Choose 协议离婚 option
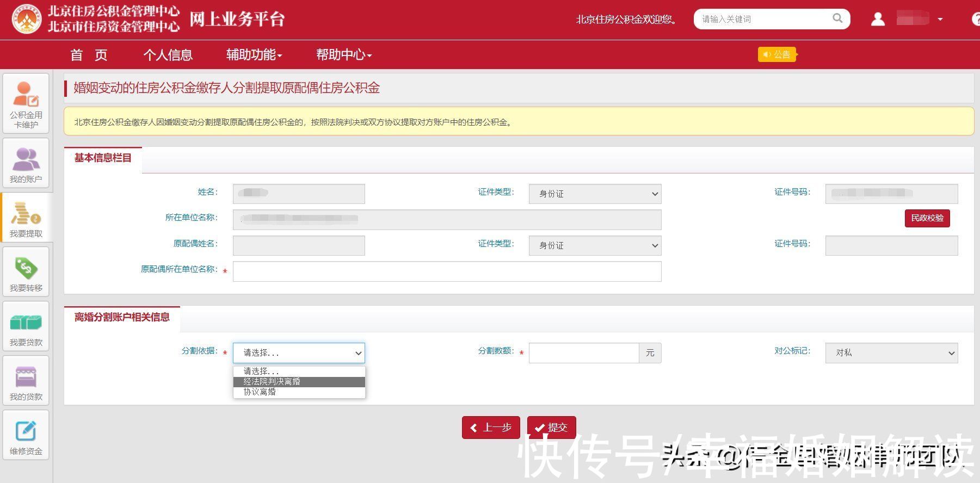The image size is (980, 483). tap(299, 392)
